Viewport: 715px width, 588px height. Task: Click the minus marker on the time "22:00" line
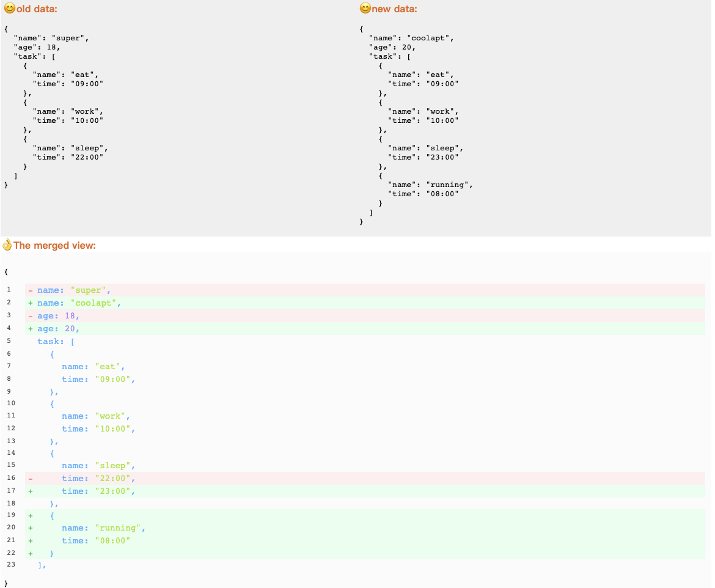click(29, 478)
